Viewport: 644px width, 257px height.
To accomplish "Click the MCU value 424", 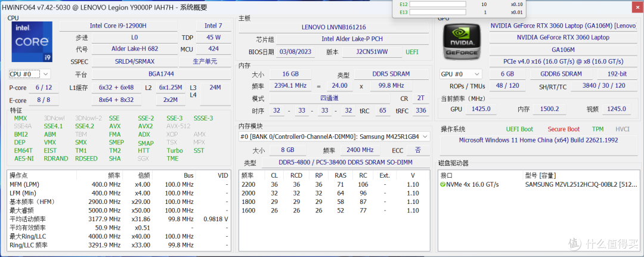I will coord(213,49).
